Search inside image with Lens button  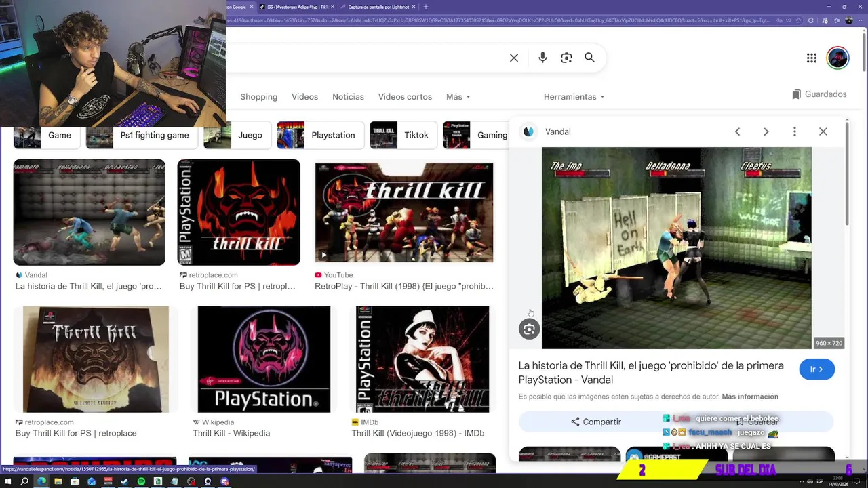(x=530, y=329)
